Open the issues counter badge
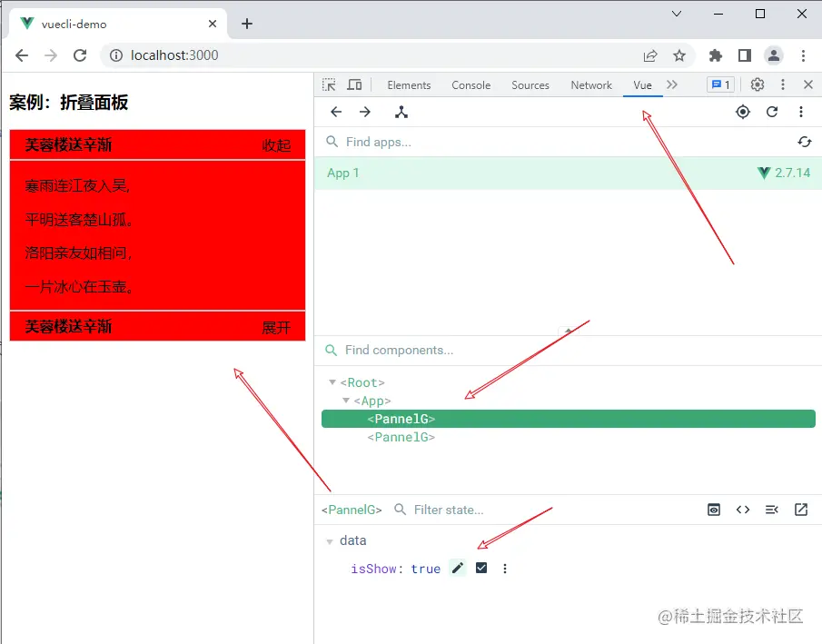Screen dimensions: 822x644 pyautogui.click(x=721, y=84)
